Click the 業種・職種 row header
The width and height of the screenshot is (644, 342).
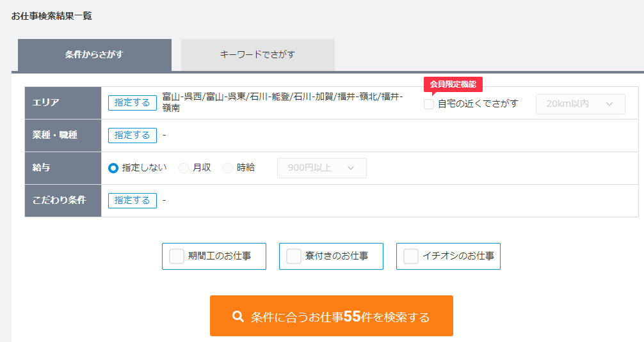(63, 136)
